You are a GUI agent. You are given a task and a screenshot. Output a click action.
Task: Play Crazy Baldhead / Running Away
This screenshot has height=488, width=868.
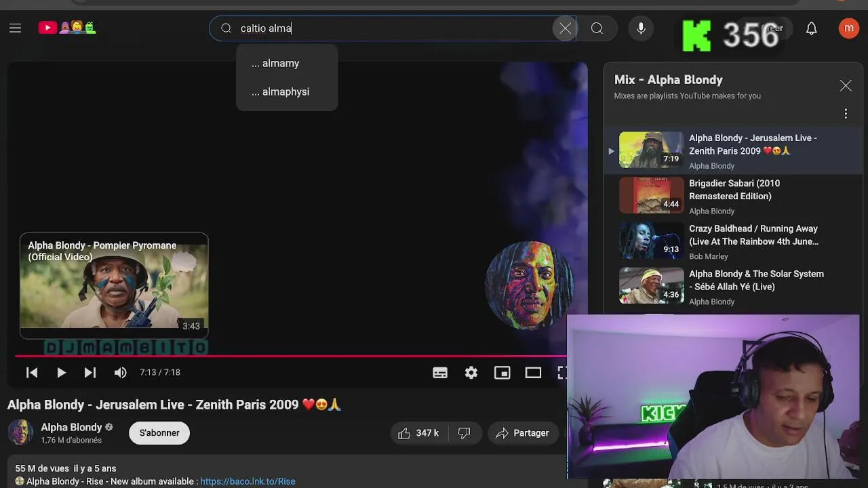point(732,241)
